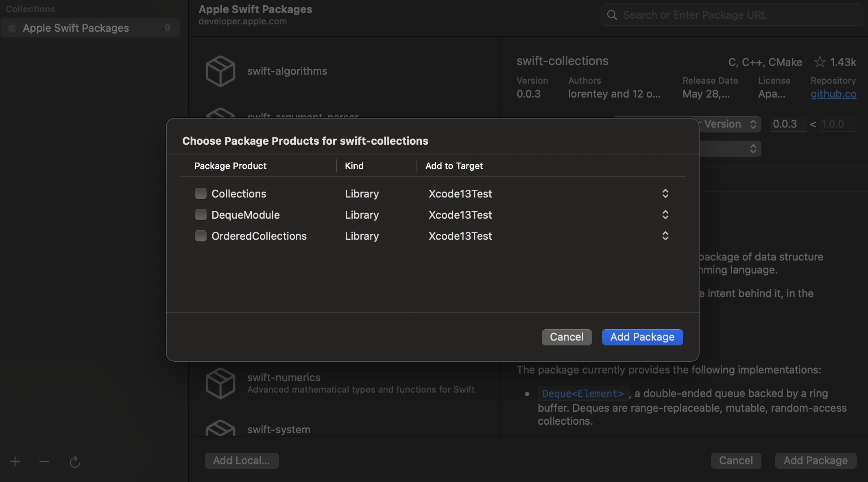Click the authors text 'lorentey and 12 o...'

point(614,94)
